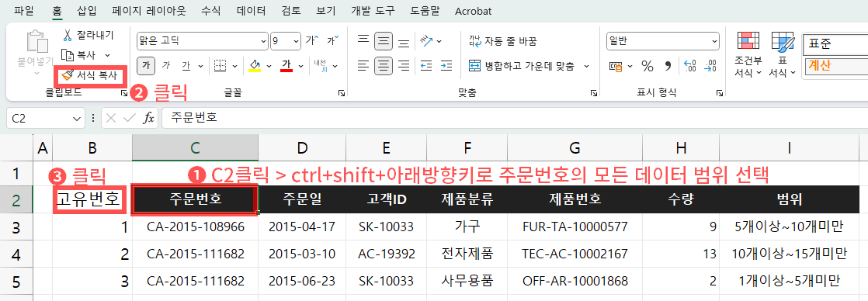The width and height of the screenshot is (868, 301).
Task: Click the 잘라내기 (Cut) scissors button
Action: pyautogui.click(x=88, y=36)
